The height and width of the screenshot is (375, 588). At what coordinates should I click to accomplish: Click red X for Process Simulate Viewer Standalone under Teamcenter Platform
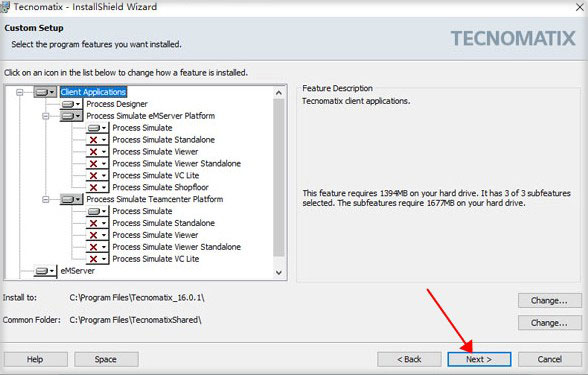97,247
